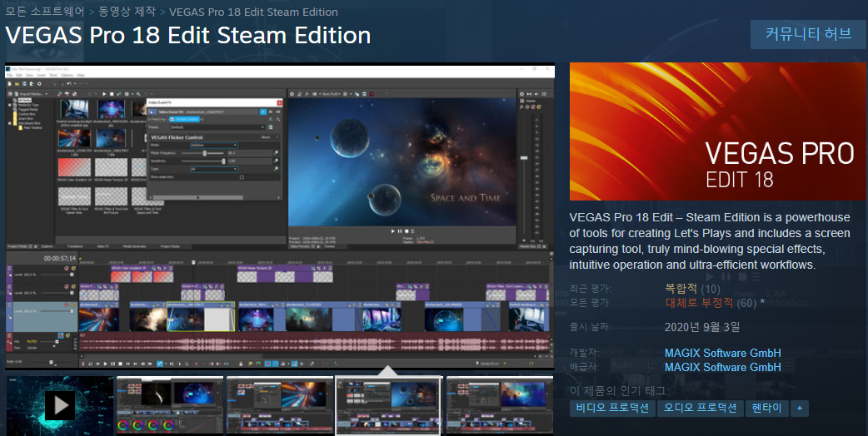The width and height of the screenshot is (868, 436).
Task: Click the padlock icon in timeline toolbar
Action: click(x=242, y=364)
